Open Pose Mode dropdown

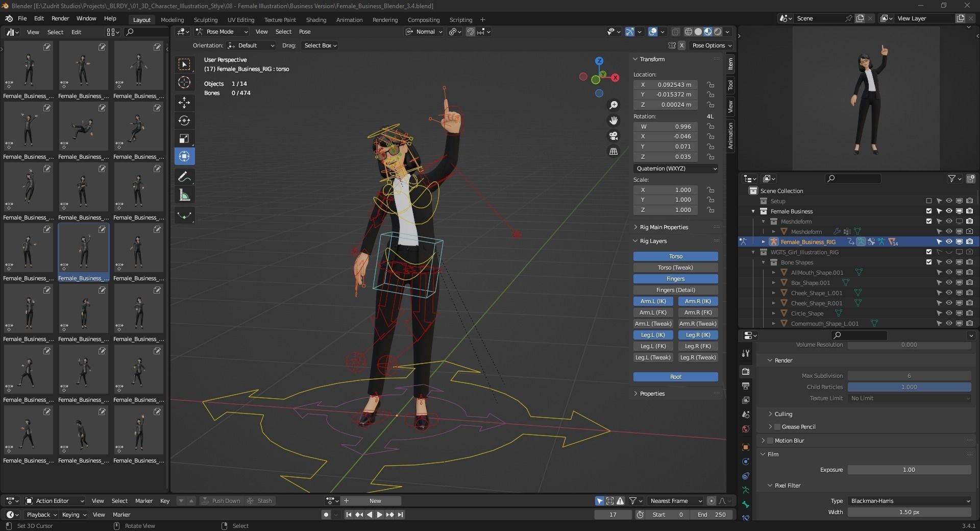(x=222, y=32)
